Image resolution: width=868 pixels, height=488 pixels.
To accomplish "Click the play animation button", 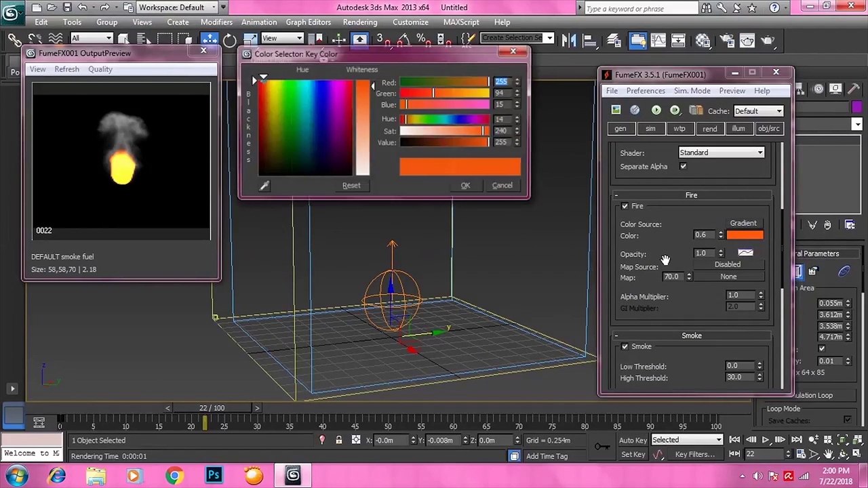I will [x=766, y=440].
